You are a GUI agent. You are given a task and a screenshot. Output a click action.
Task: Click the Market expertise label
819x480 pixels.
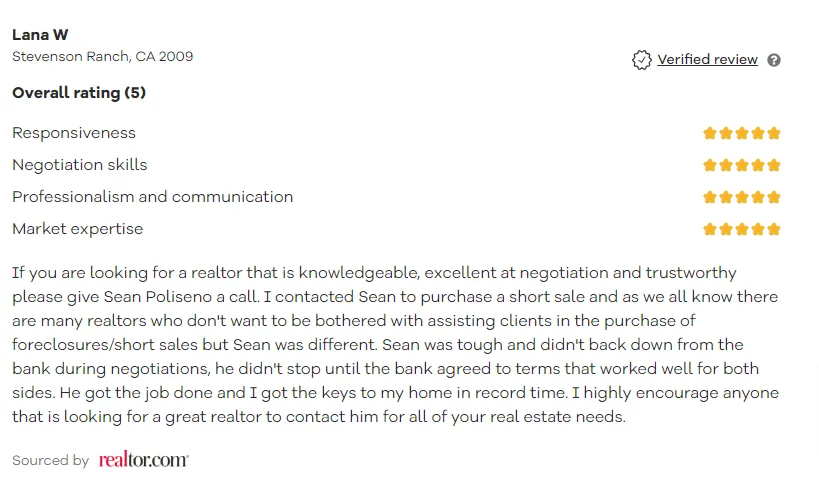[77, 229]
